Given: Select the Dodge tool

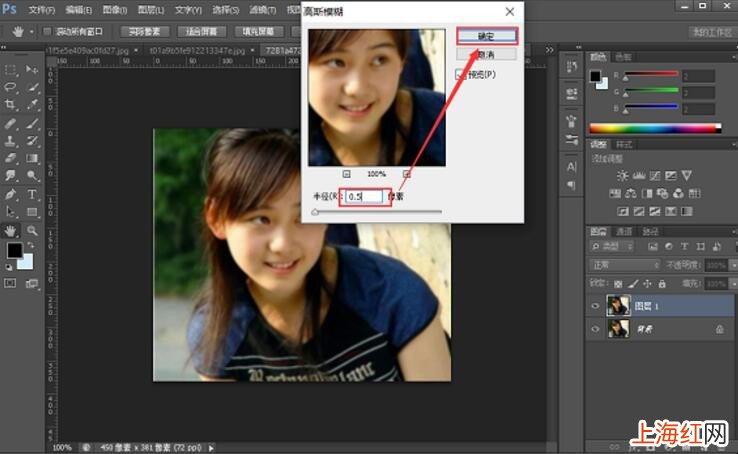Looking at the screenshot, I should tap(32, 175).
